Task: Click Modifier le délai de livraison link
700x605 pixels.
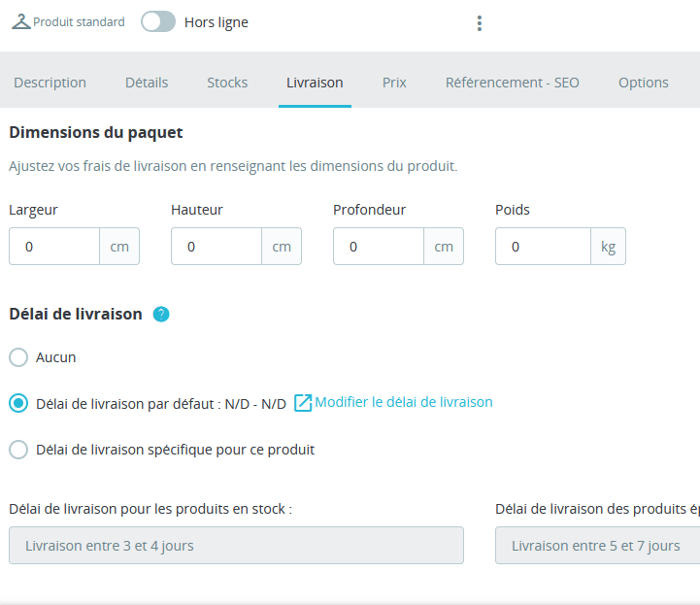Action: click(404, 402)
